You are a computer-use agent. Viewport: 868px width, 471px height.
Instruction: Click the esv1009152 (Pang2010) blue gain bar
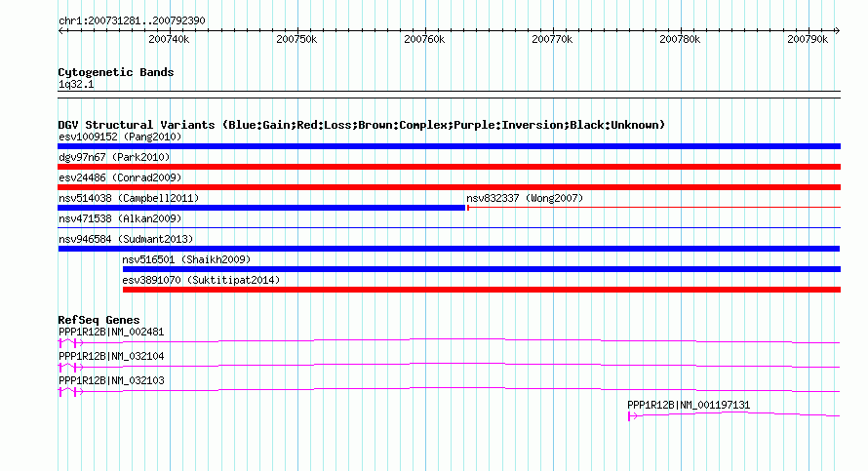point(449,146)
